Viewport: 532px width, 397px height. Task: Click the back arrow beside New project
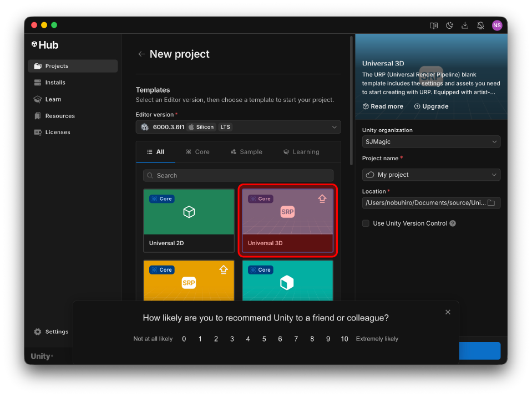click(141, 54)
